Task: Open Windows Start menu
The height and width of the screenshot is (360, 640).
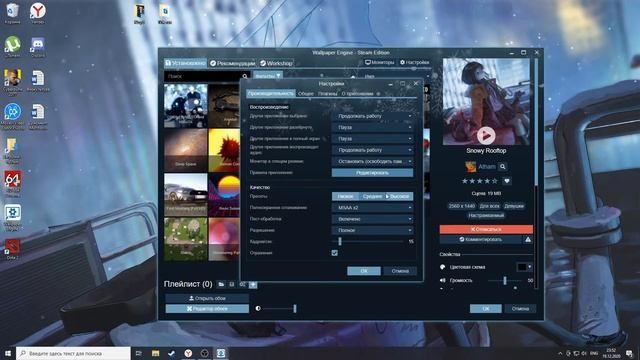Action: [x=8, y=353]
